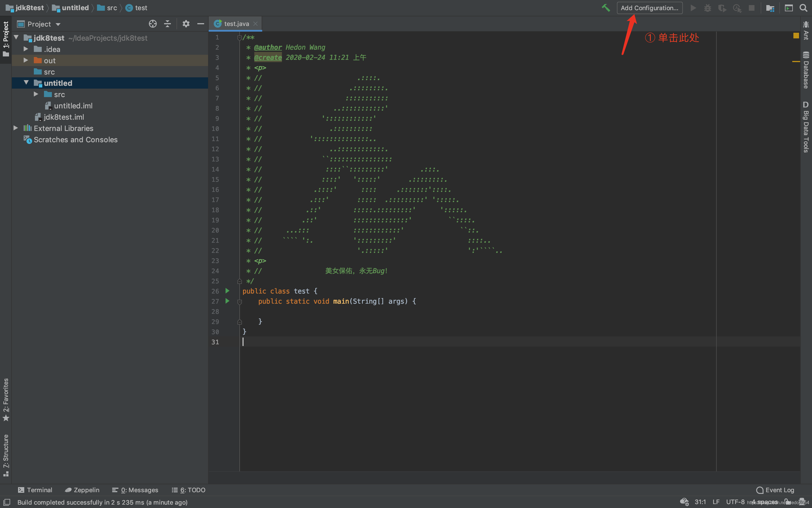812x508 pixels.
Task: Fold the main method at line 27
Action: (x=239, y=302)
